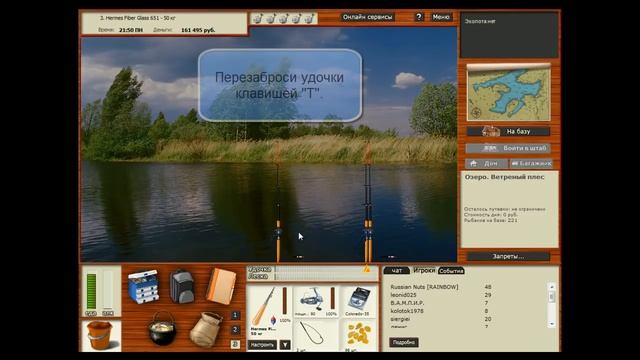
Task: Click the Запреты button
Action: click(508, 256)
